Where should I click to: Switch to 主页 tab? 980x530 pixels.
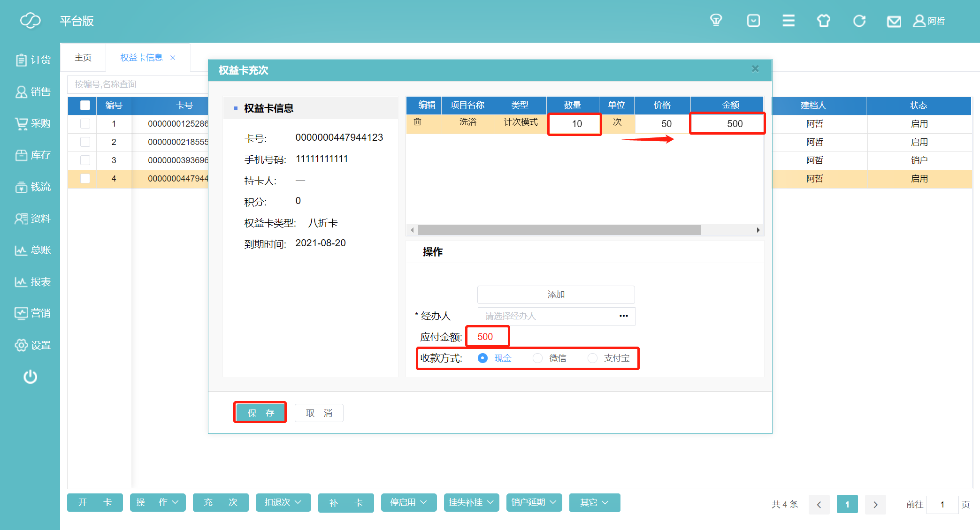tap(83, 57)
